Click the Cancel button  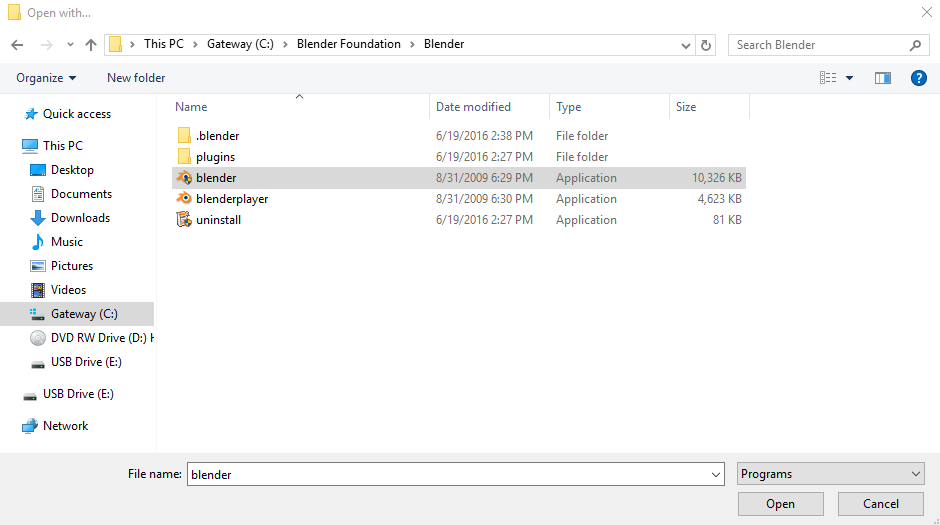881,504
